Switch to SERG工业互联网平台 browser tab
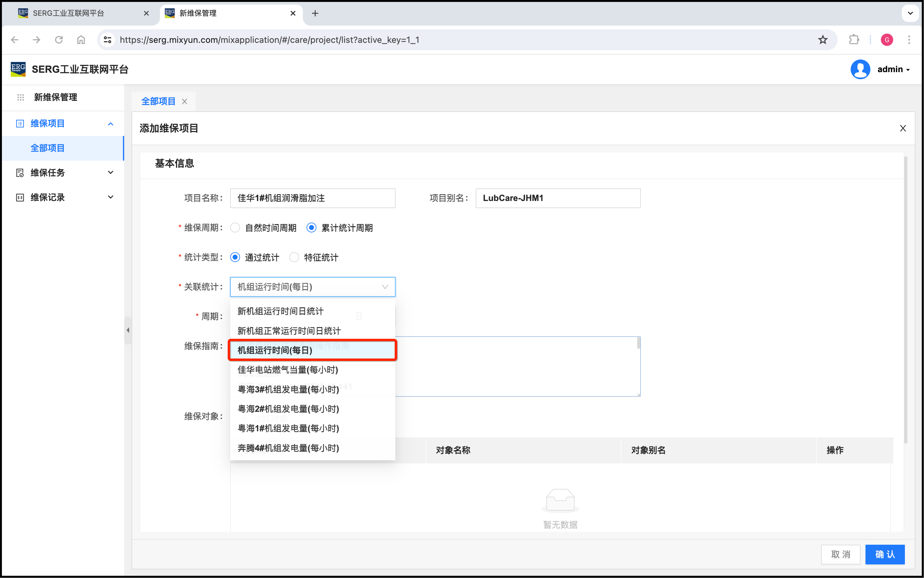This screenshot has width=924, height=578. (x=69, y=13)
